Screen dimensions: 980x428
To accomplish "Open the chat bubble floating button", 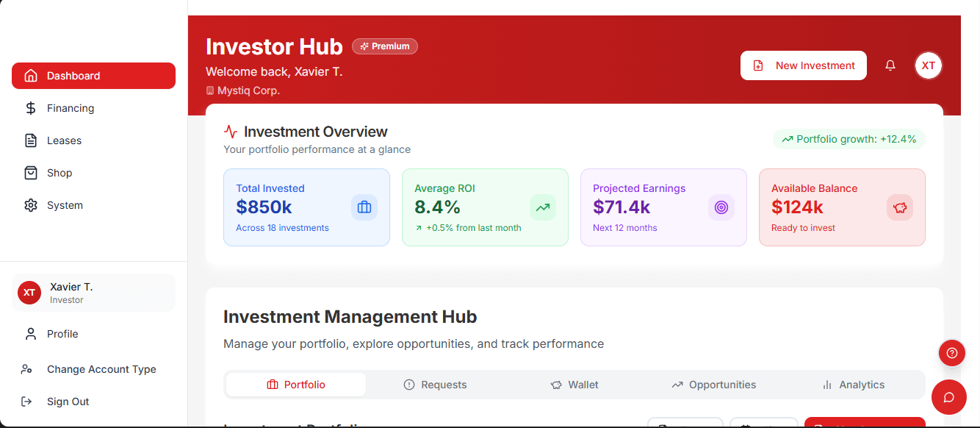I will pyautogui.click(x=948, y=397).
